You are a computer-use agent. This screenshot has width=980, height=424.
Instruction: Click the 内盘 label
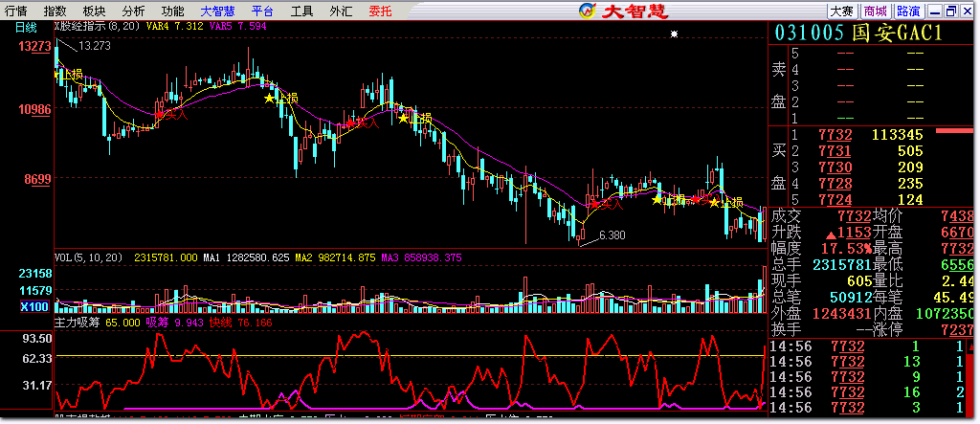(x=887, y=313)
